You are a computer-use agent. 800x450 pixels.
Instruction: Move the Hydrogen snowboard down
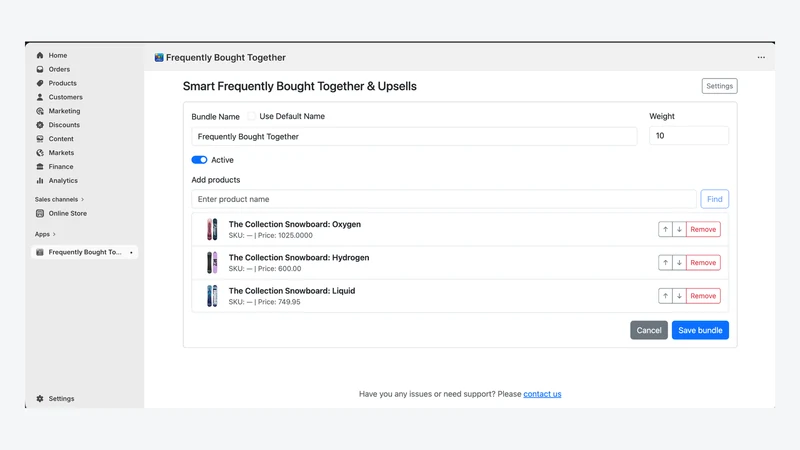(679, 263)
